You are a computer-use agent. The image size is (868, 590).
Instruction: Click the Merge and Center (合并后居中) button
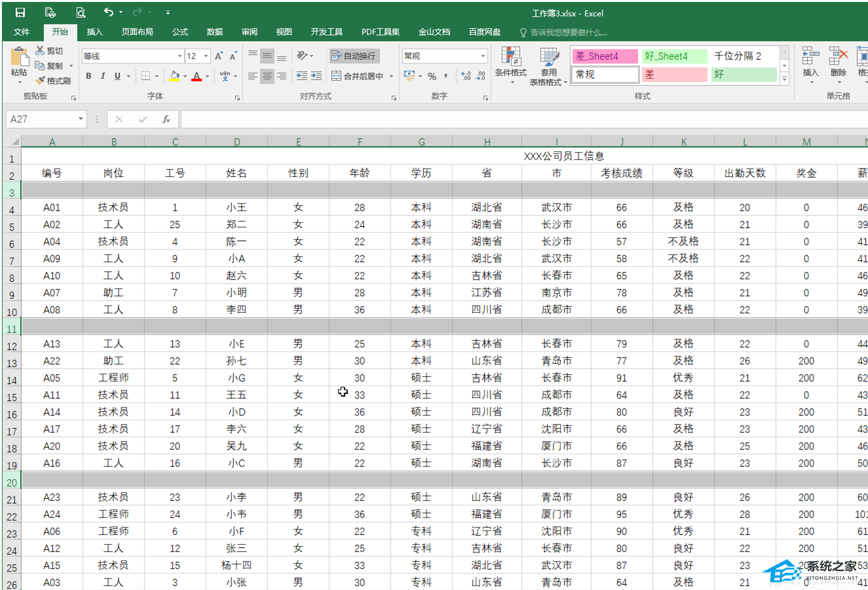pyautogui.click(x=358, y=76)
